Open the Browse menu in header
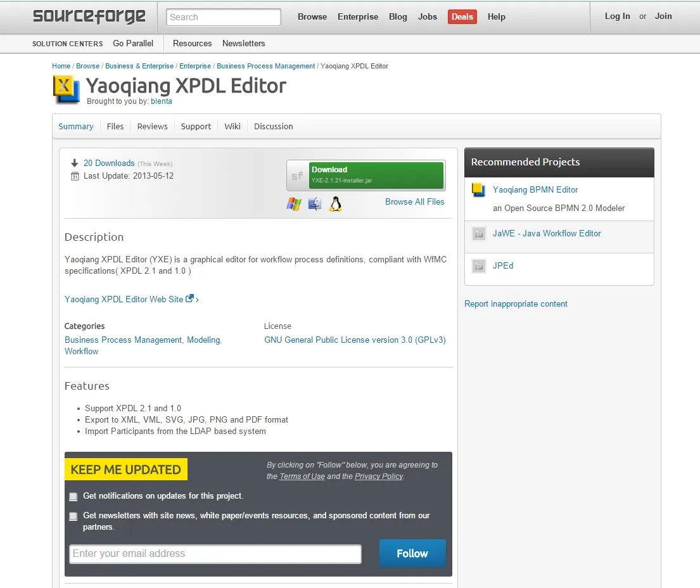 click(312, 16)
